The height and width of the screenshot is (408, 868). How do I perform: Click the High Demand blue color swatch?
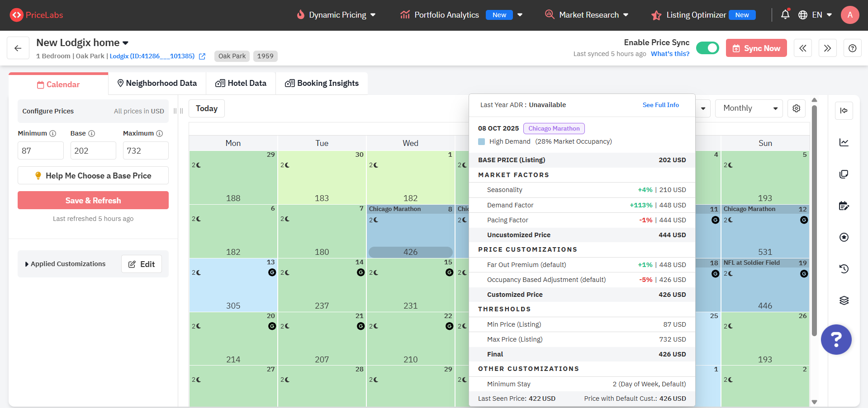pos(481,142)
